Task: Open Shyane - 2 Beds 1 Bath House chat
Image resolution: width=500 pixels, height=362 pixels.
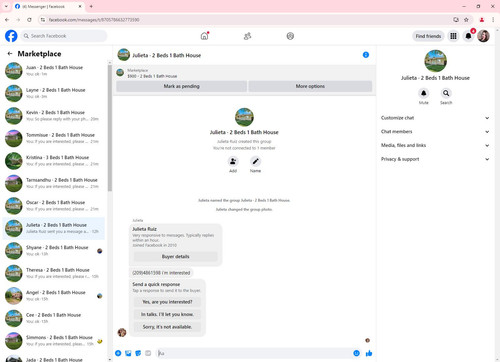Action: point(54,251)
